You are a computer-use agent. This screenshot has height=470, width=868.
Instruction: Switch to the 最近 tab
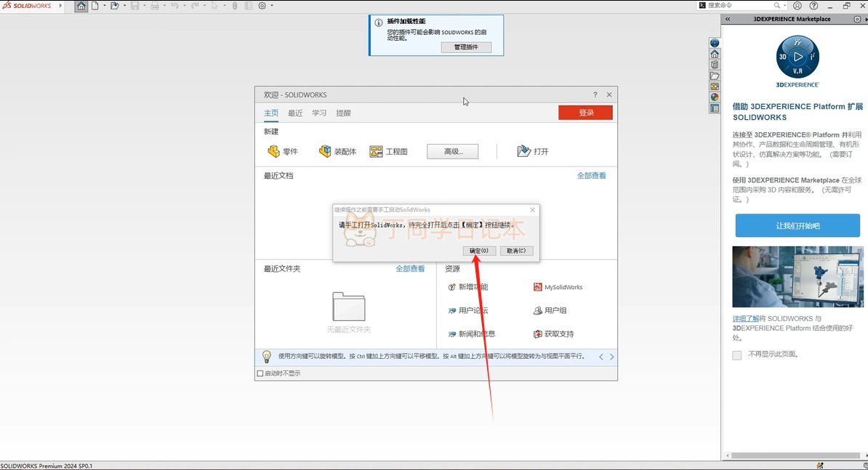295,113
